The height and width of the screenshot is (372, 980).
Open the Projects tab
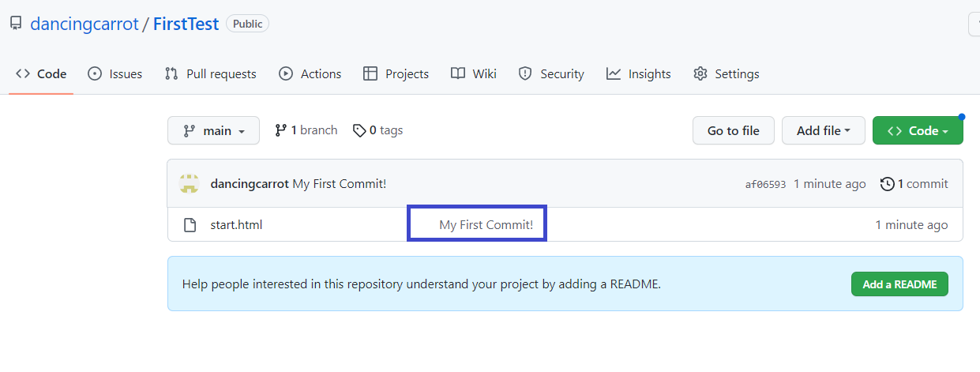point(396,73)
